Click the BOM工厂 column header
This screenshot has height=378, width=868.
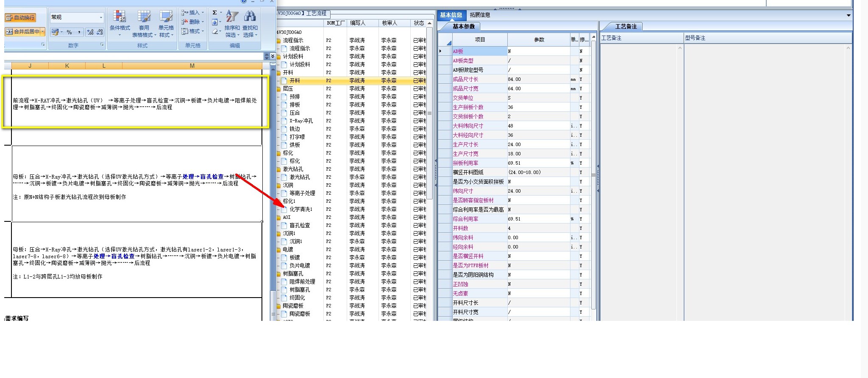(x=336, y=23)
